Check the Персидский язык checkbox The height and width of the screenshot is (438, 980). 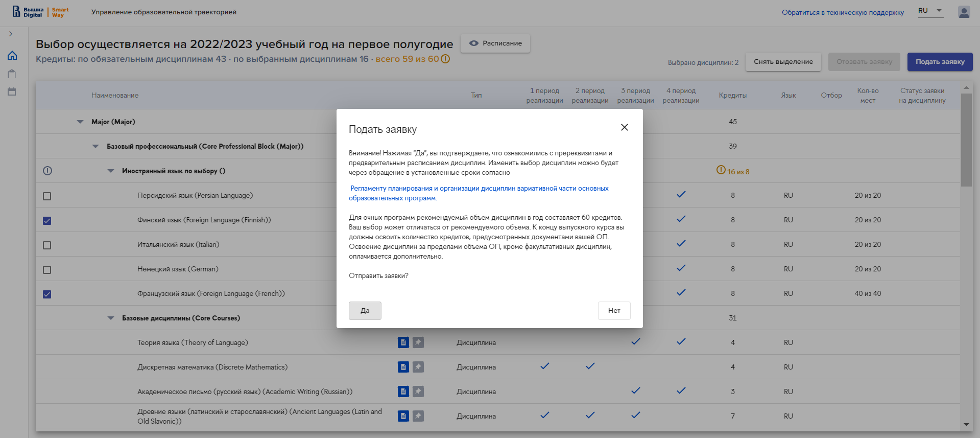pos(47,196)
